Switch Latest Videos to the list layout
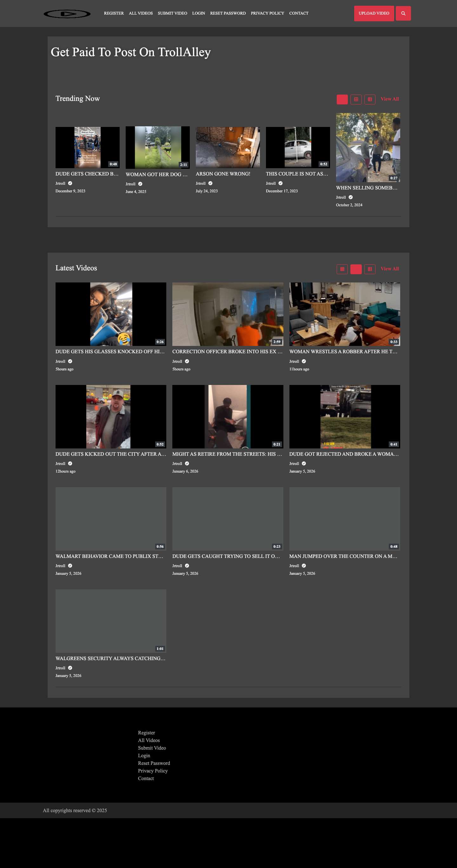The height and width of the screenshot is (868, 457). click(370, 269)
